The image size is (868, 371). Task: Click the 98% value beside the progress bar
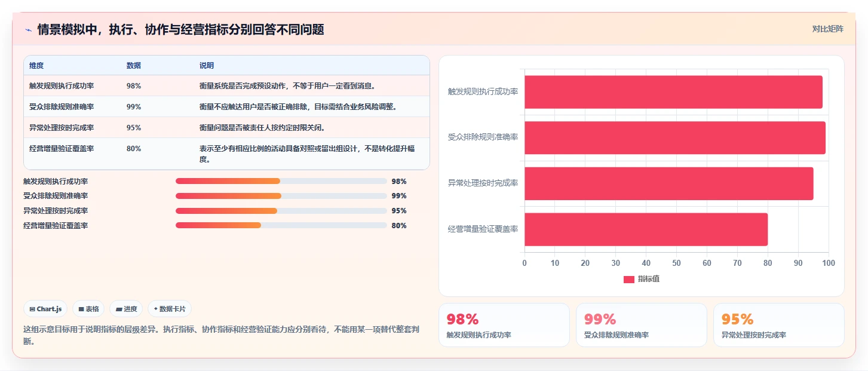[399, 181]
